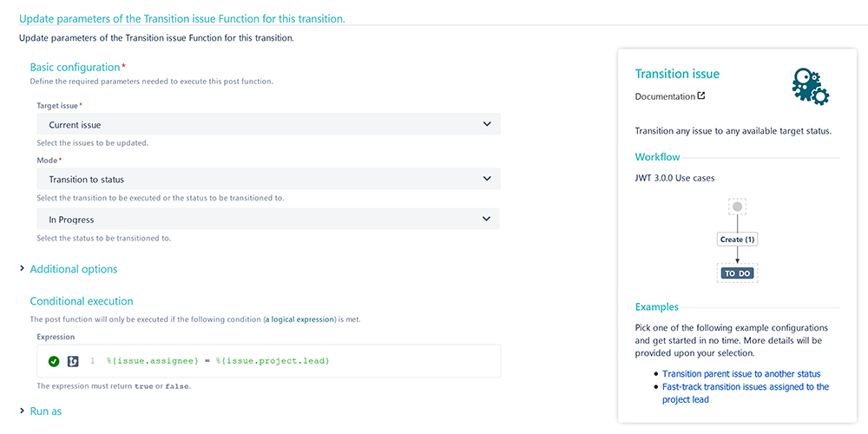Screen dimensions: 868x434
Task: Open the Documentation link
Action: click(665, 96)
